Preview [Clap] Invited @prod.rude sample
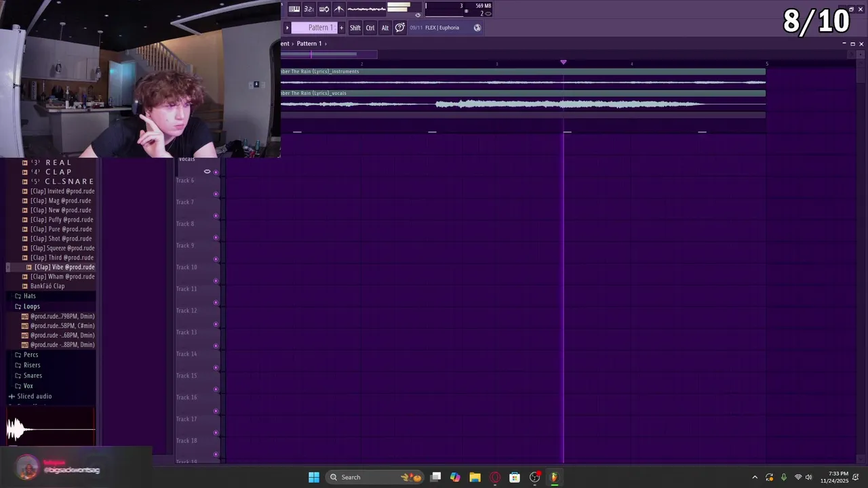 (58, 191)
